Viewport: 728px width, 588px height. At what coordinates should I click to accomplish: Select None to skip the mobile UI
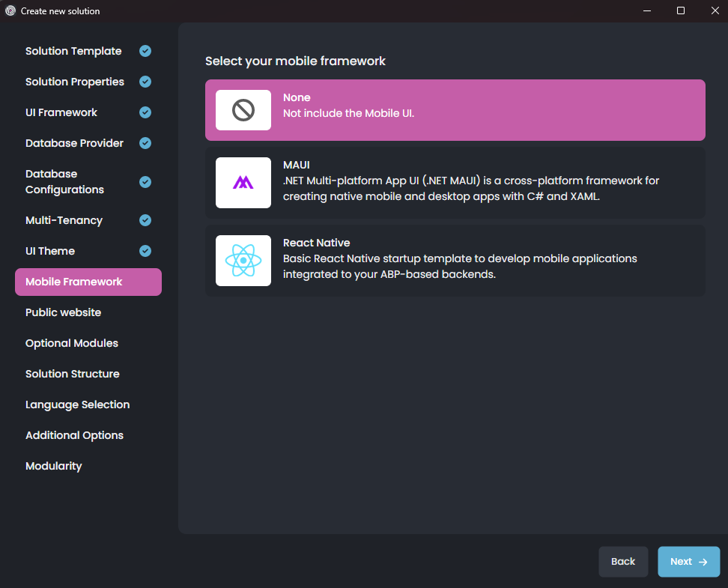tap(455, 109)
